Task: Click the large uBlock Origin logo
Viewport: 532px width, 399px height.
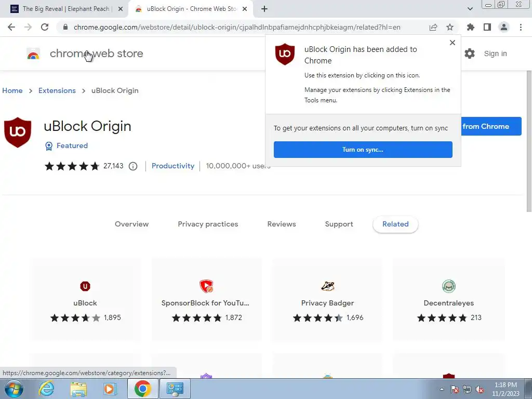Action: [x=18, y=132]
